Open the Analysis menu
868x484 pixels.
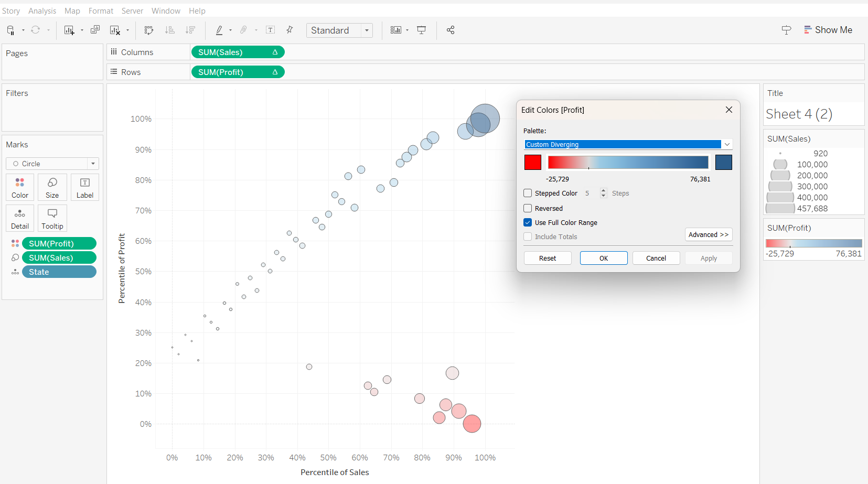42,10
